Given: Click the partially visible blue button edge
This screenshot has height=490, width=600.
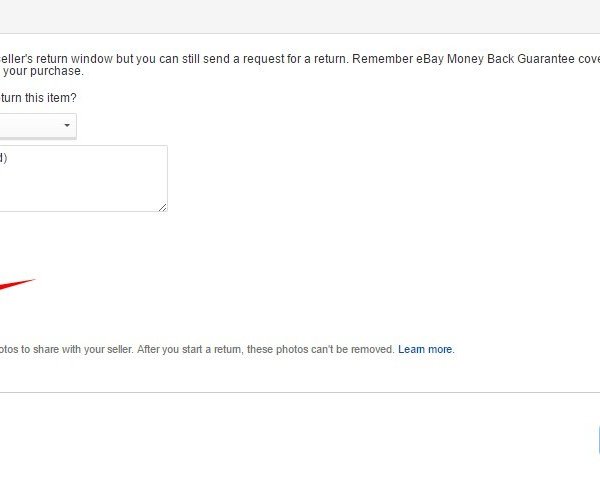Looking at the screenshot, I should pos(598,441).
